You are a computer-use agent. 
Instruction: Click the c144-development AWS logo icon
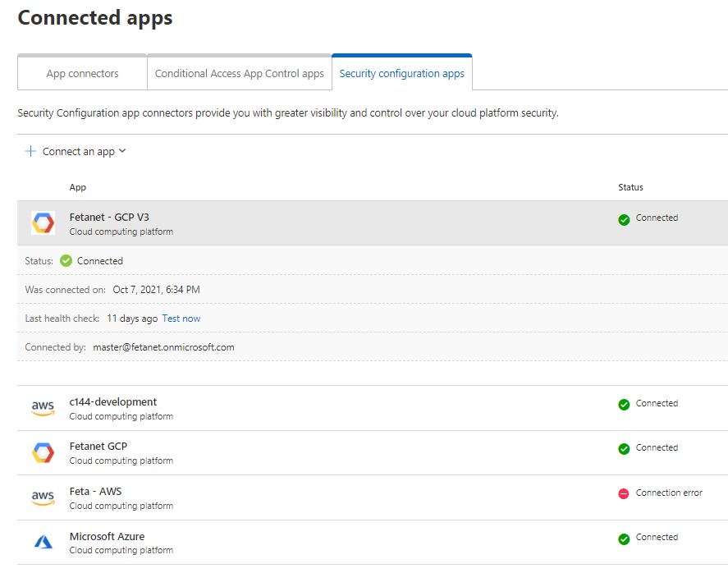coord(43,408)
